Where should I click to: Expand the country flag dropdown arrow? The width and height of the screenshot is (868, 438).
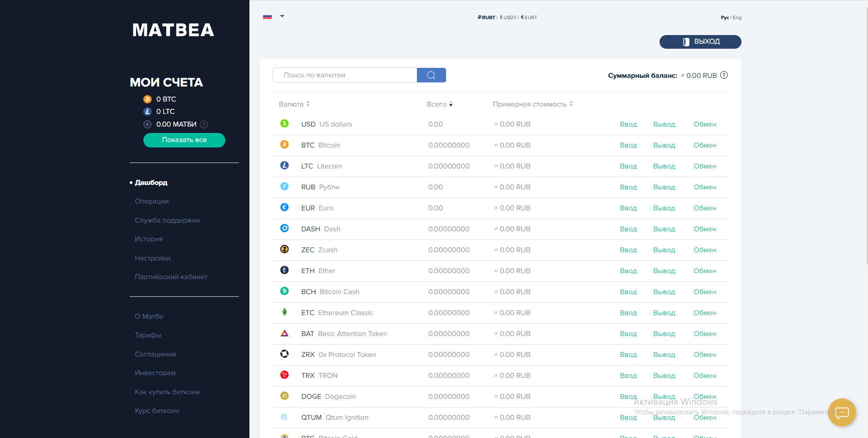coord(282,16)
